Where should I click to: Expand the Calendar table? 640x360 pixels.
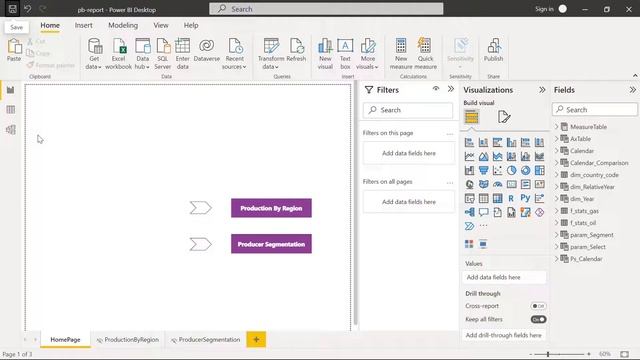coord(557,151)
